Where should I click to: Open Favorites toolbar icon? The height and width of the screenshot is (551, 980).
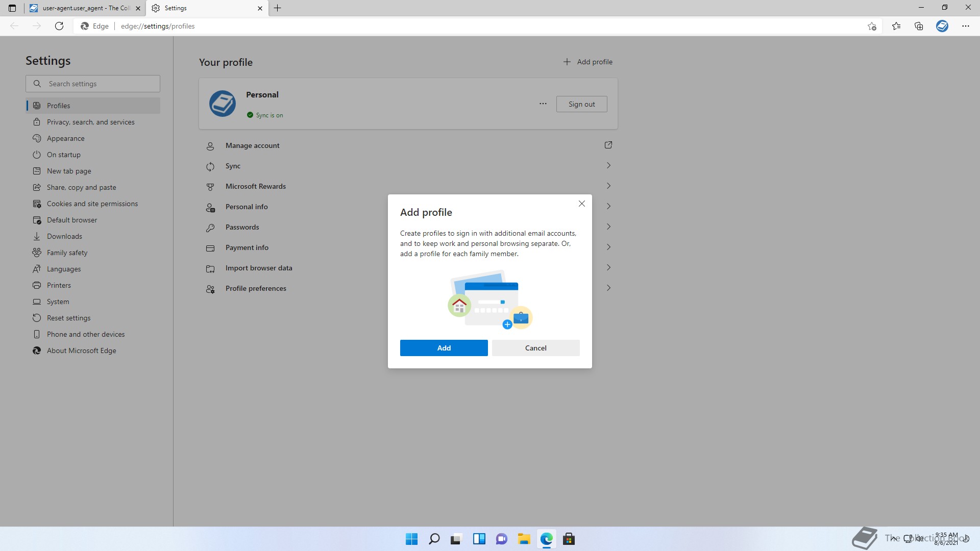pyautogui.click(x=896, y=26)
